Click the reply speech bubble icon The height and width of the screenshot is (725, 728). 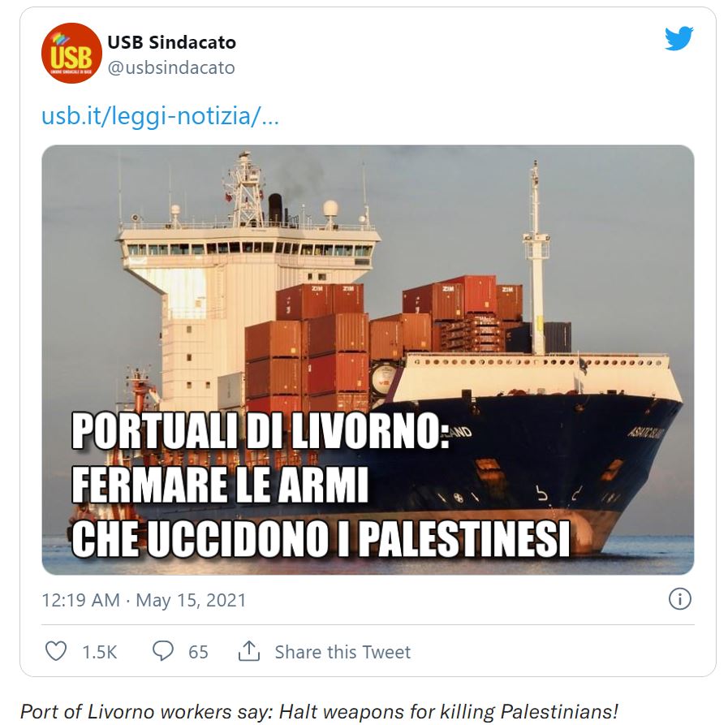tap(164, 651)
